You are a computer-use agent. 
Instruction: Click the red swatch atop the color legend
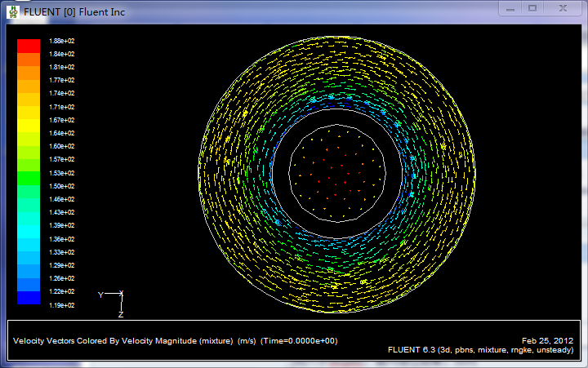29,46
